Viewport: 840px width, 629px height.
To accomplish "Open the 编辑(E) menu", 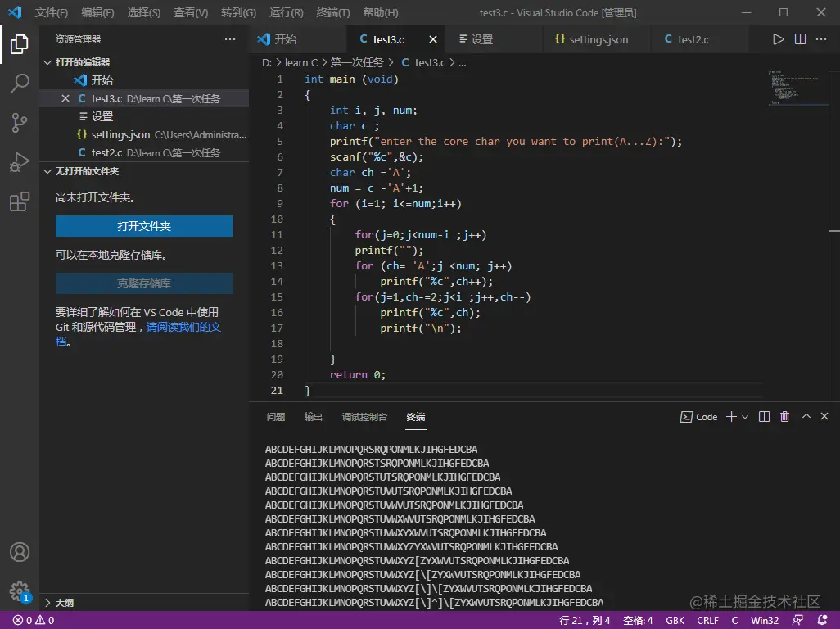I will point(97,12).
